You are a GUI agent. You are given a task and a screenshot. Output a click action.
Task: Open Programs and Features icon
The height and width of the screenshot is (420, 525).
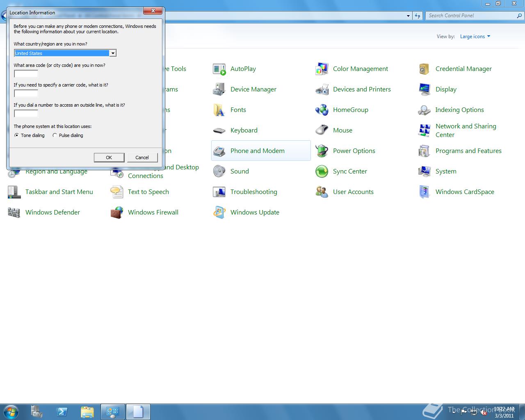pyautogui.click(x=425, y=151)
